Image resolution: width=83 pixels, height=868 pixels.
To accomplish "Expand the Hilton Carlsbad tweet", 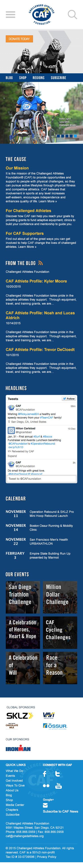I will click(12, 456).
